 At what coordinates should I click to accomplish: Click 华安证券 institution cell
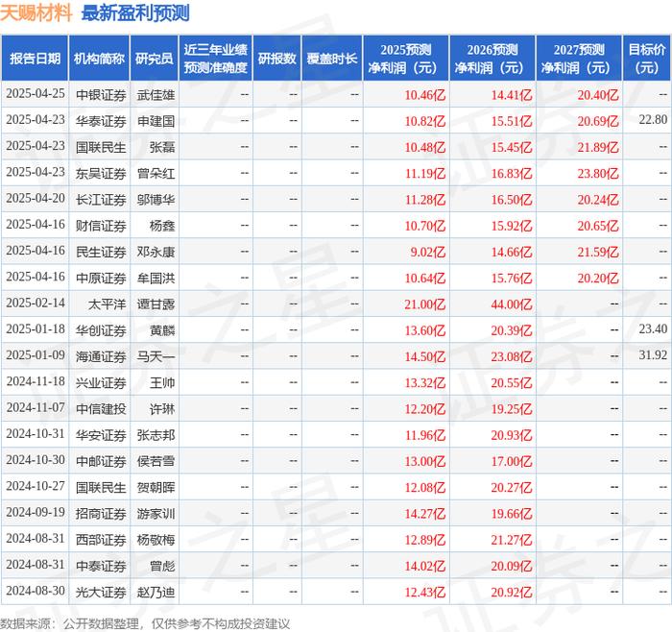pos(101,435)
